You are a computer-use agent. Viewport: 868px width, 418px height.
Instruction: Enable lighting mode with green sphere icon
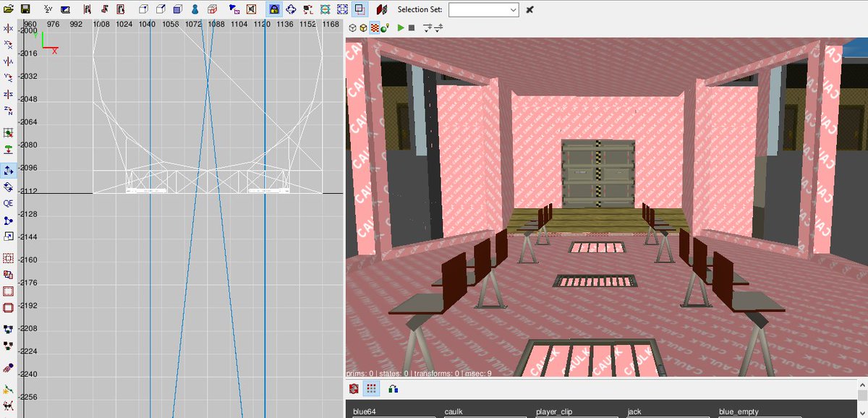(x=386, y=27)
